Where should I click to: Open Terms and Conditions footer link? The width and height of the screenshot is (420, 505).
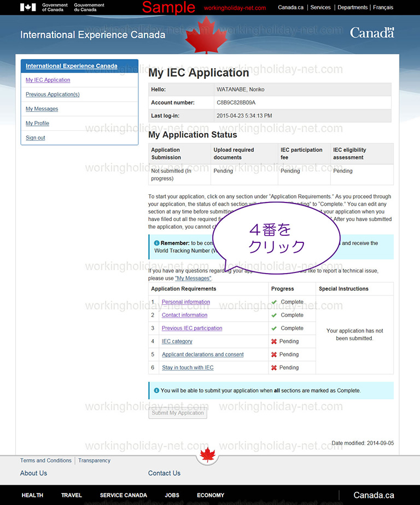pyautogui.click(x=46, y=461)
